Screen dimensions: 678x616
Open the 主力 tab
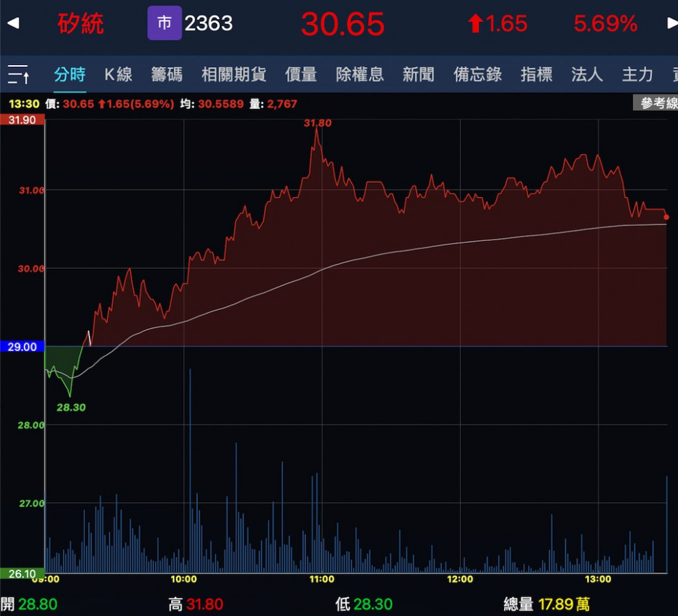point(638,75)
